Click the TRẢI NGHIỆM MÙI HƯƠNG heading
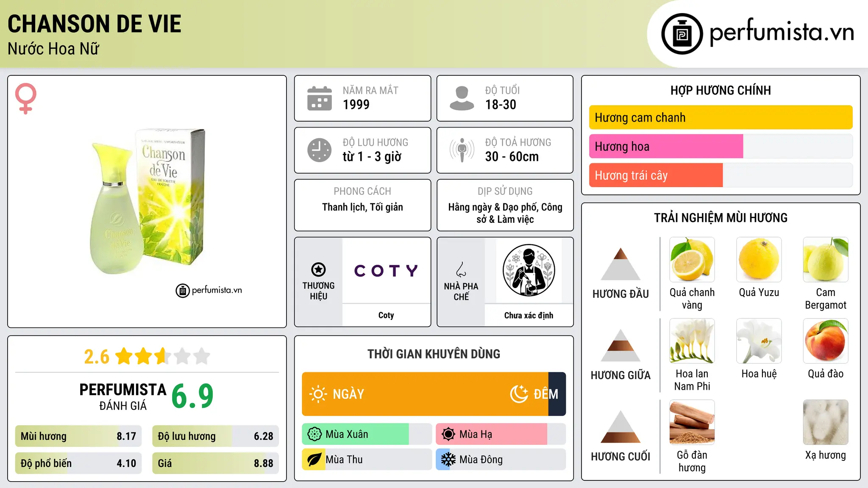868x488 pixels. click(721, 218)
